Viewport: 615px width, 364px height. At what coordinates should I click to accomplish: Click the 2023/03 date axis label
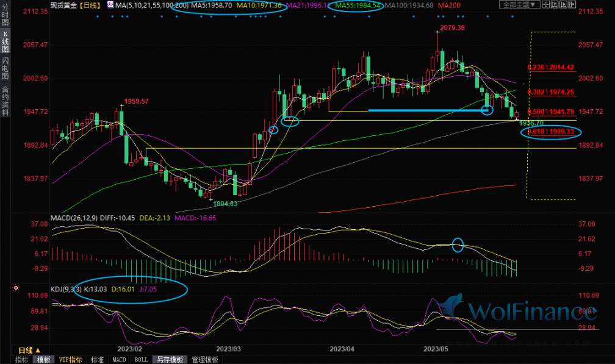tap(228, 349)
